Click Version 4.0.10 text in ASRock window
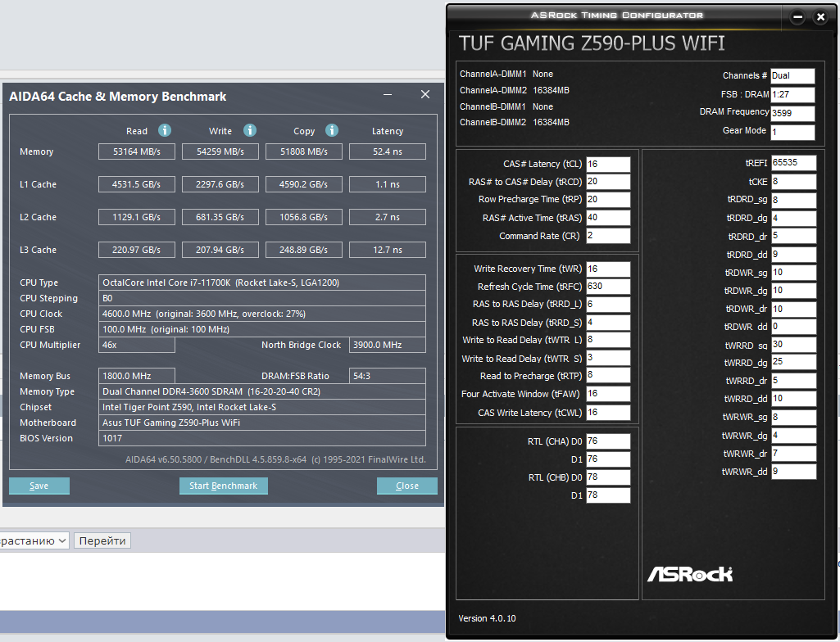 pyautogui.click(x=487, y=618)
